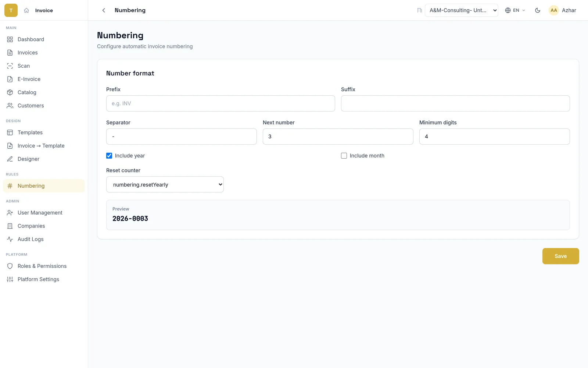The height and width of the screenshot is (368, 588).
Task: Open the Reset counter dropdown
Action: coord(165,184)
